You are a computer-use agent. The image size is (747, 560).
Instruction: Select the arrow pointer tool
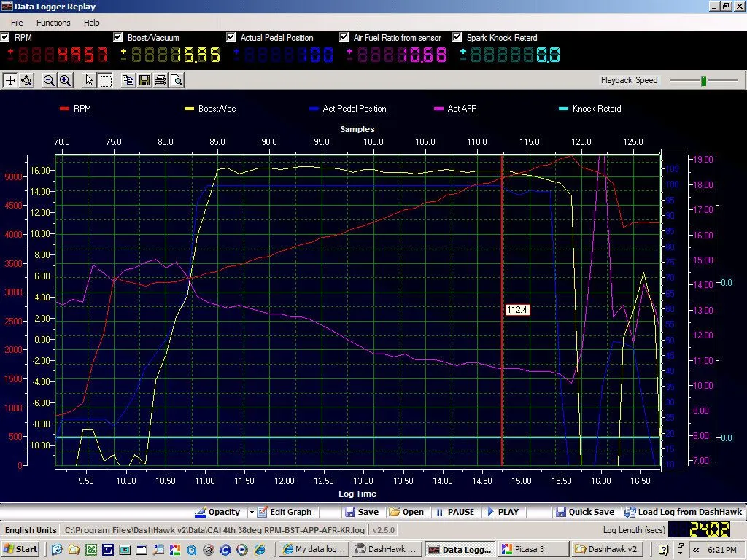89,80
